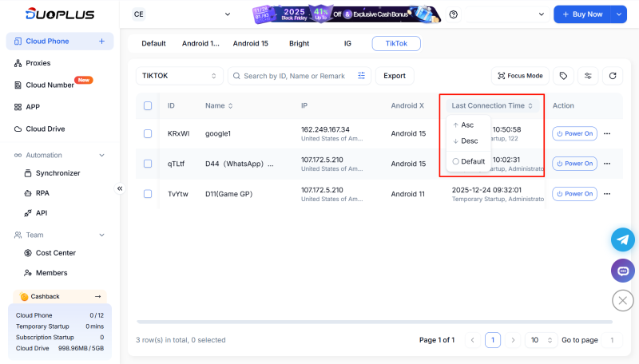
Task: Toggle the select-all header checkbox
Action: pos(148,105)
